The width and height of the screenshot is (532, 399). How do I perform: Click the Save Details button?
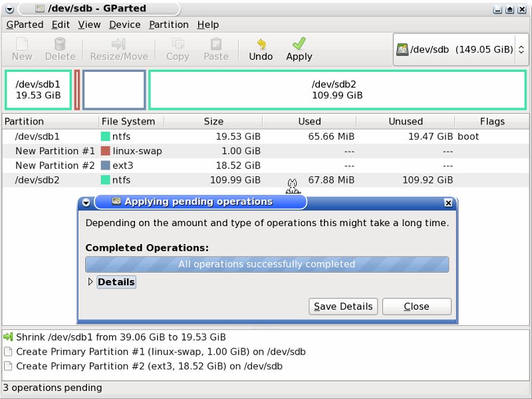click(x=343, y=307)
